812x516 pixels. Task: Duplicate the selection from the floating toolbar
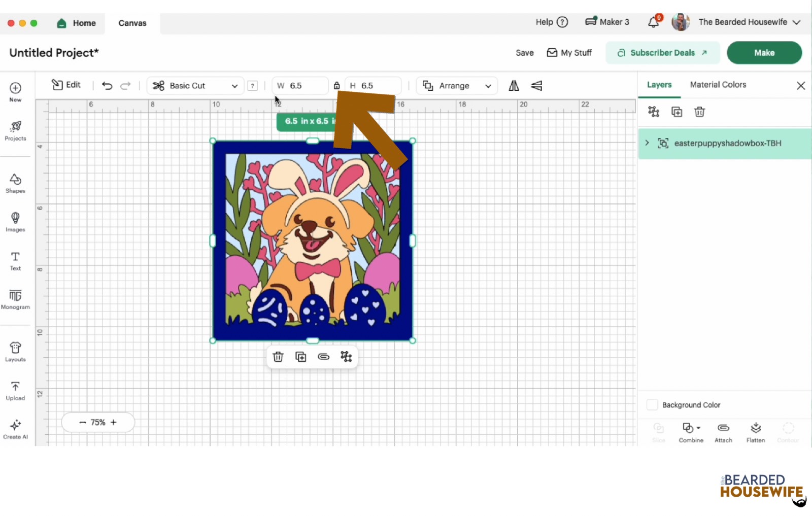[x=300, y=356]
